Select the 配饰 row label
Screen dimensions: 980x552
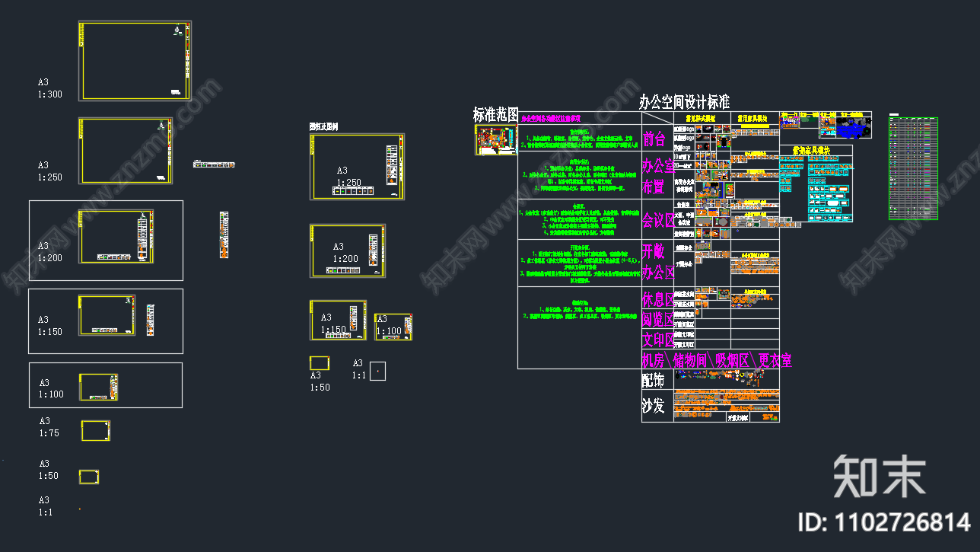(654, 379)
